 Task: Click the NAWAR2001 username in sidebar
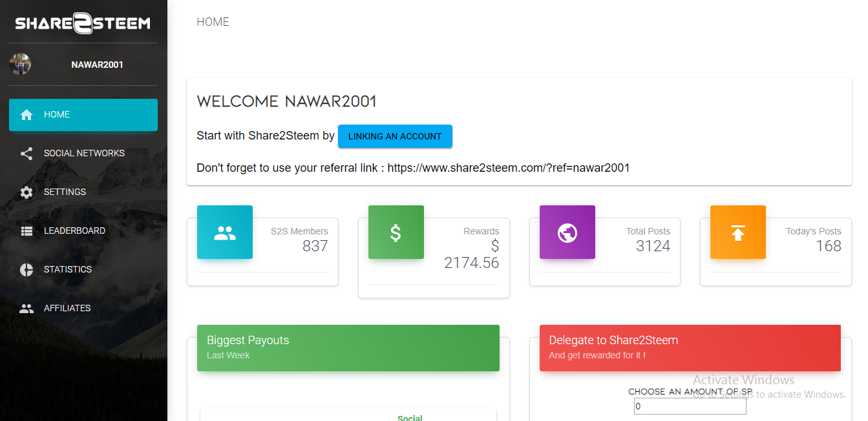click(97, 65)
